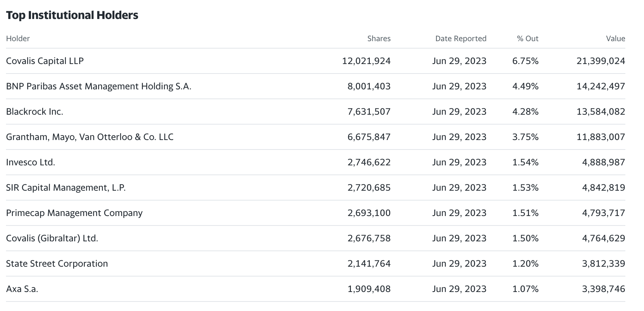Click the date in State Street Corporation row

(x=459, y=264)
